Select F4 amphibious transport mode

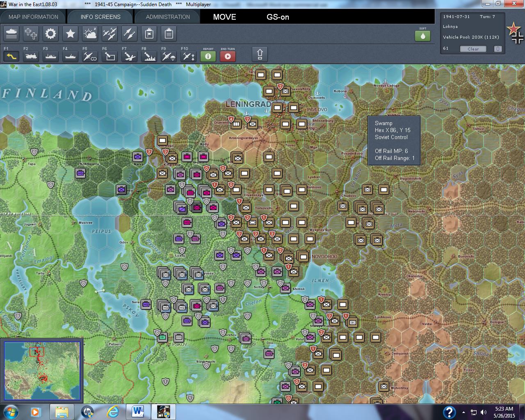pos(70,56)
